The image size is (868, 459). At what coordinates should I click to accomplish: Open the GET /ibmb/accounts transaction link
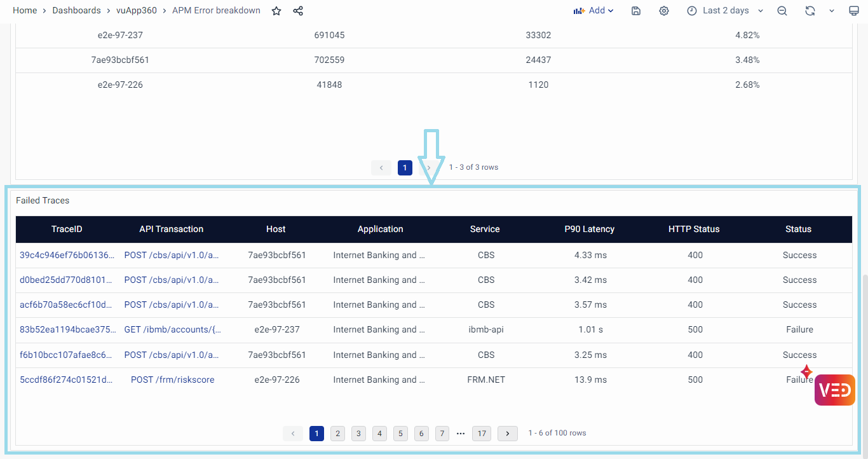[x=172, y=330]
